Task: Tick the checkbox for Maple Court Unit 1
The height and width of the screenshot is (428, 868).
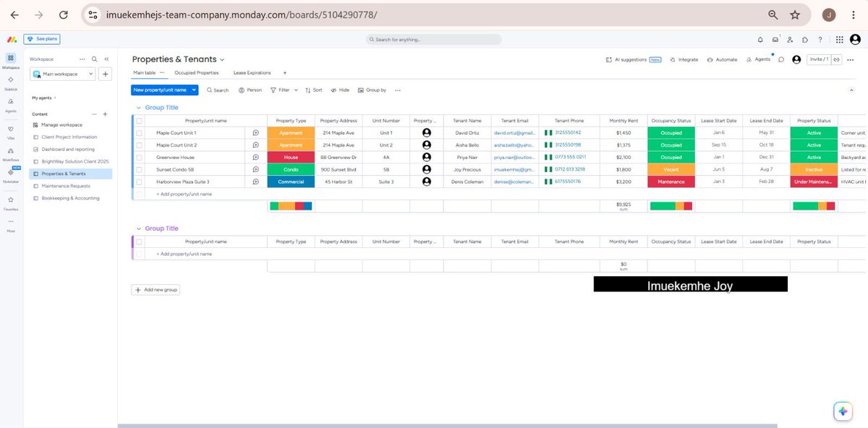Action: (x=139, y=133)
